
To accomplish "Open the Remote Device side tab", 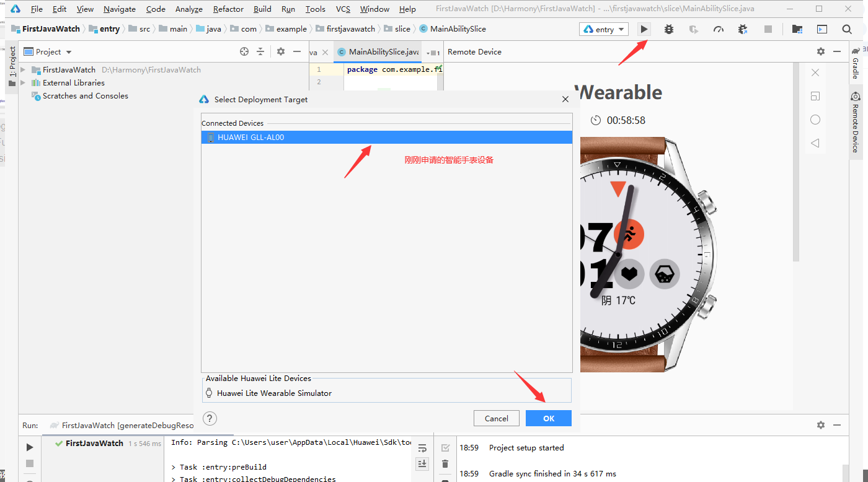I will [856, 122].
